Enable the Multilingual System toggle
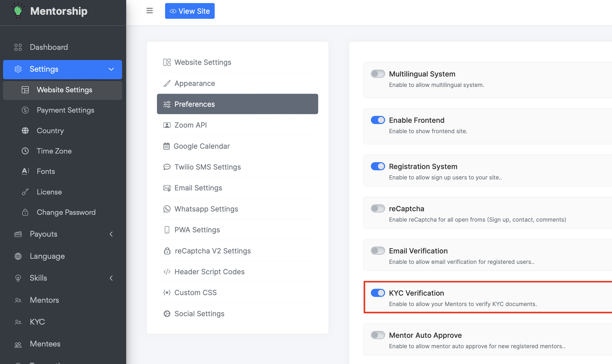This screenshot has width=612, height=364. pyautogui.click(x=378, y=74)
